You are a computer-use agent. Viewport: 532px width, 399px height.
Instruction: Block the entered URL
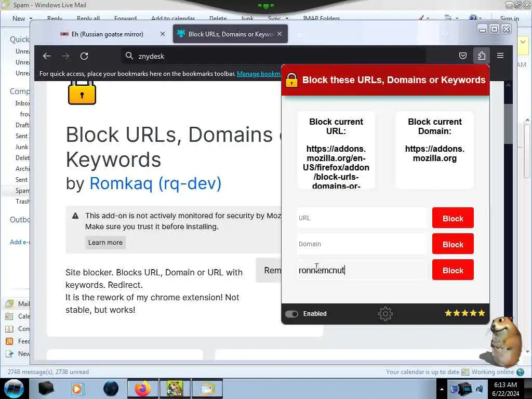tap(453, 218)
